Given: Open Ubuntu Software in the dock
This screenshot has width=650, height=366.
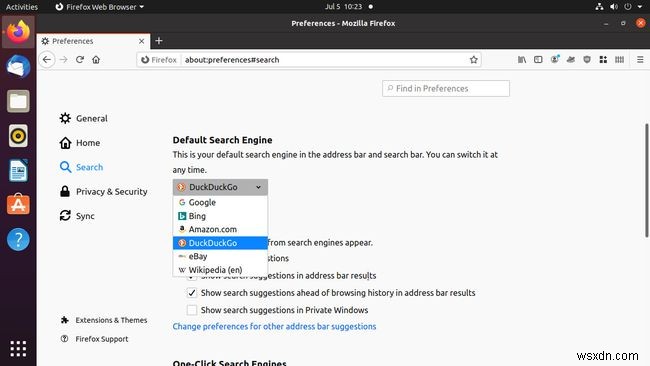Looking at the screenshot, I should coord(18,205).
